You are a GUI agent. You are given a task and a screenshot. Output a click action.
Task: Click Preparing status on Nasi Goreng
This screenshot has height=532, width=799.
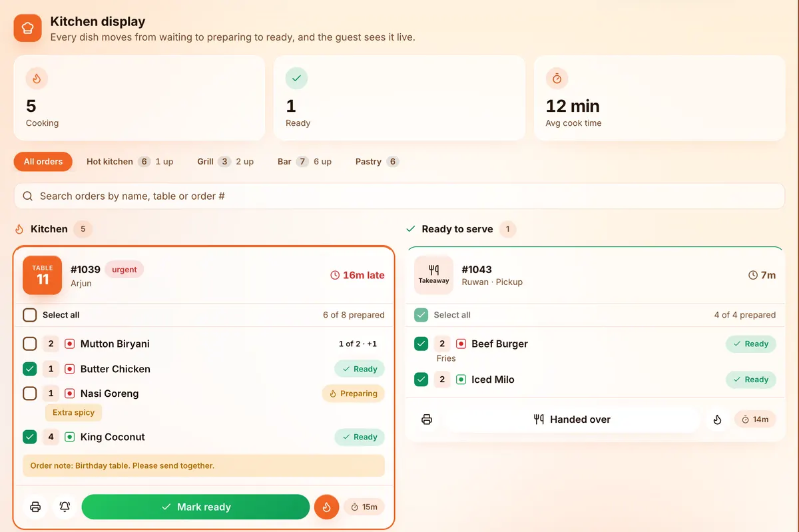click(x=354, y=394)
